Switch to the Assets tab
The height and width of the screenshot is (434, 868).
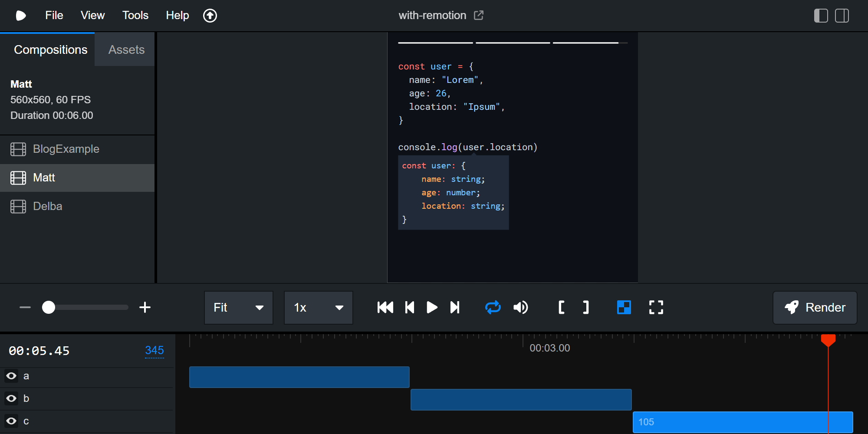coord(126,50)
